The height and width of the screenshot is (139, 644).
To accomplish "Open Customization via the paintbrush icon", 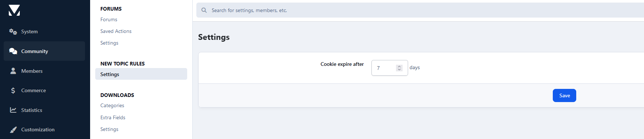I will point(13,129).
